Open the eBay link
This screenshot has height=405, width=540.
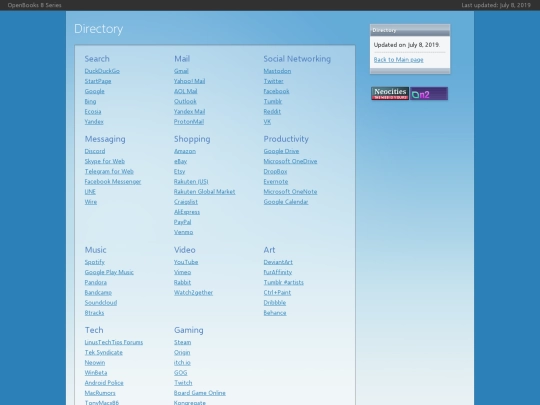tap(180, 161)
